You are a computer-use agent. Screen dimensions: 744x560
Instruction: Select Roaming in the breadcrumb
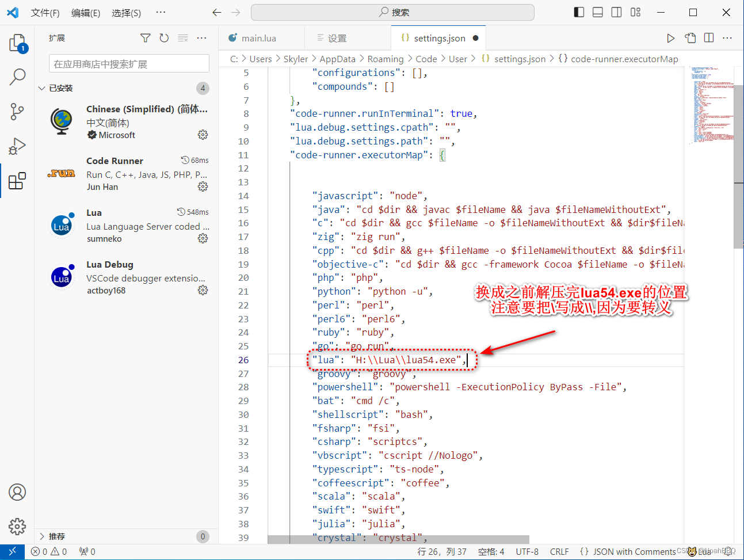pyautogui.click(x=386, y=59)
